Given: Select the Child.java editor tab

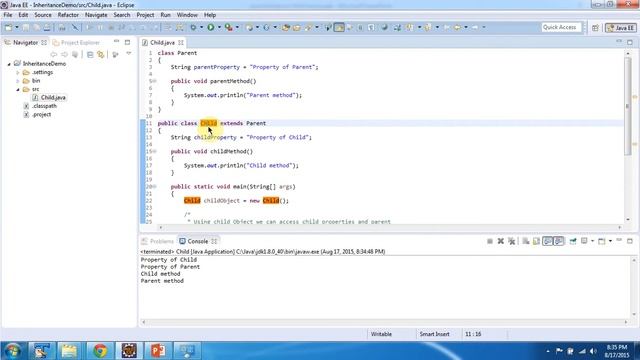Looking at the screenshot, I should (162, 42).
